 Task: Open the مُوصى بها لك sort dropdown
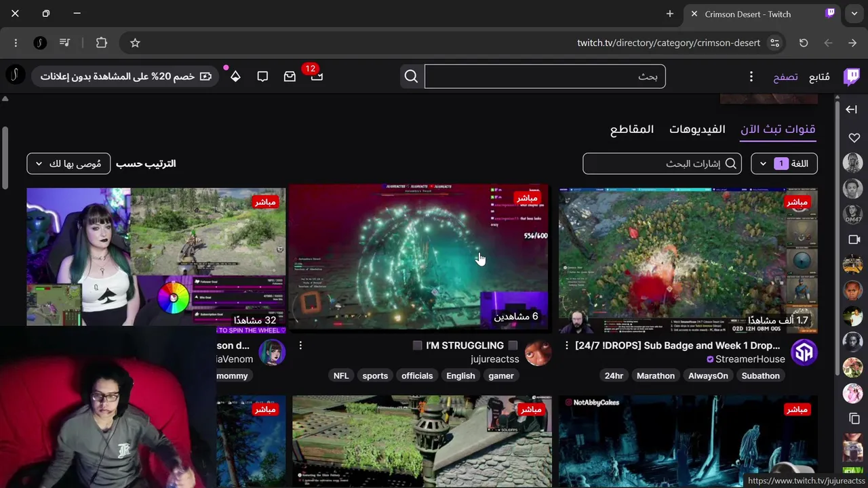(x=68, y=163)
